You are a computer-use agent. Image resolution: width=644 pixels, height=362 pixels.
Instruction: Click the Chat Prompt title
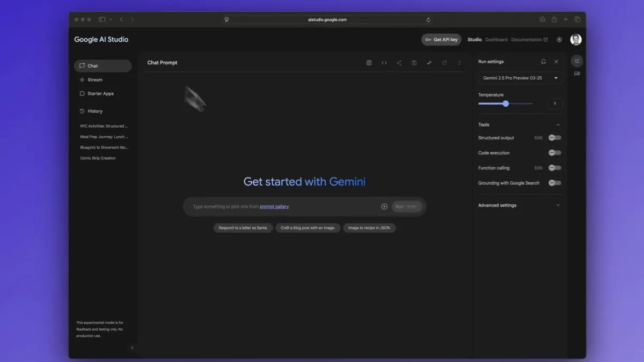pyautogui.click(x=162, y=63)
